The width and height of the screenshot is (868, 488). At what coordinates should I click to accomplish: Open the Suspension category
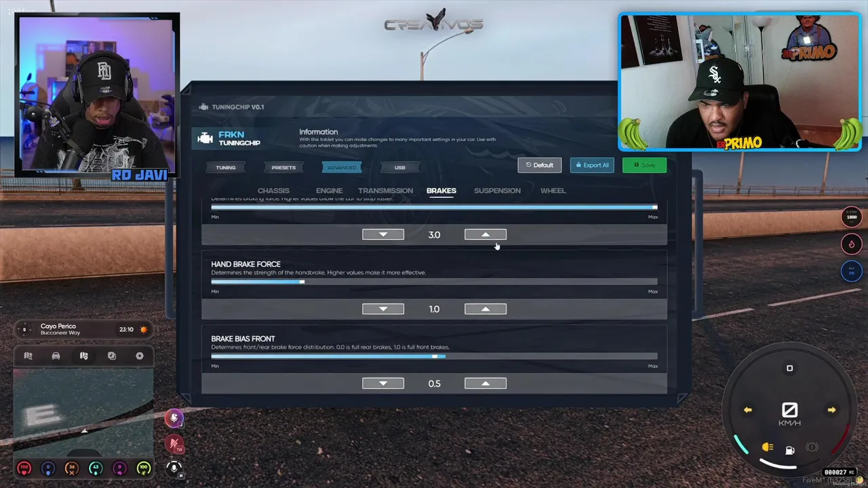click(x=497, y=190)
